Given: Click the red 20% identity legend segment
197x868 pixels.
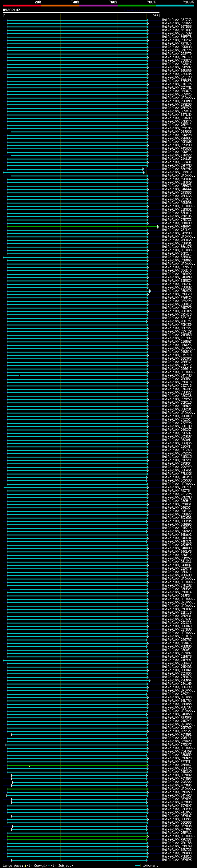Looking at the screenshot, I should [22, 6].
